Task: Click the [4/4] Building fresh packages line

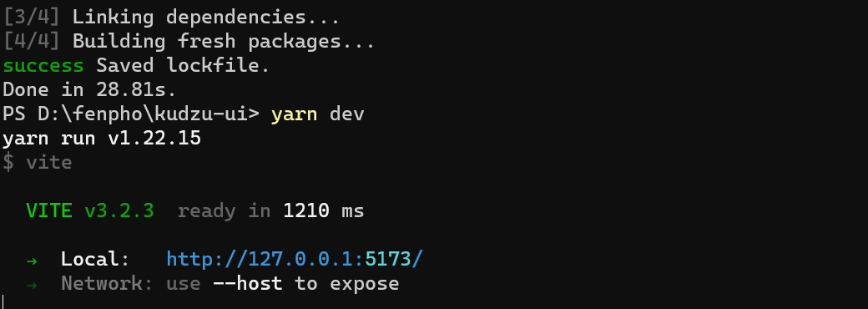Action: point(189,42)
